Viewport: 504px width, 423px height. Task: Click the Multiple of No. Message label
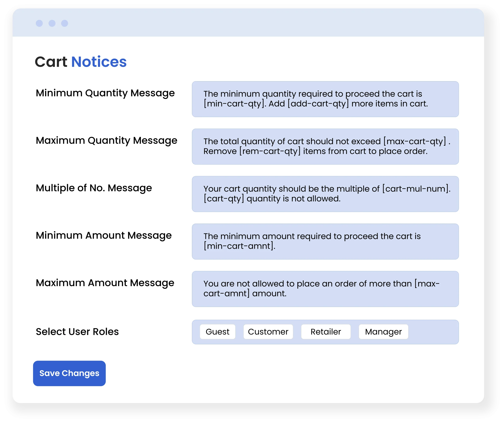pos(94,188)
